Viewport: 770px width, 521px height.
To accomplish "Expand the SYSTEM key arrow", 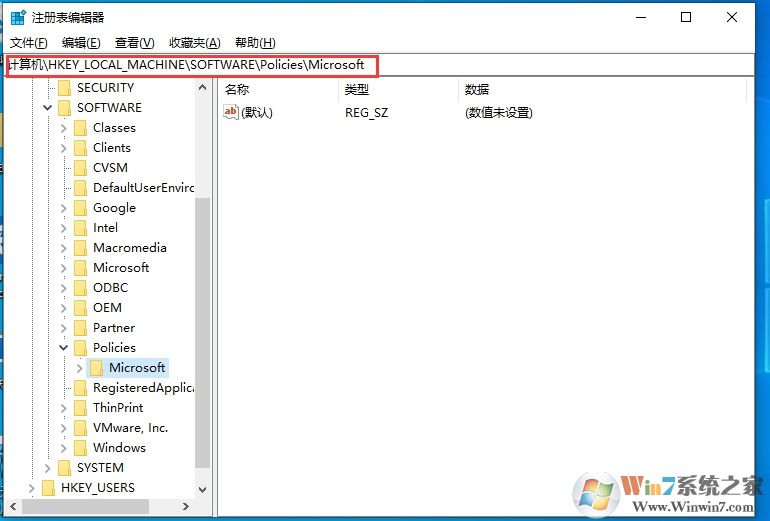I will (48, 468).
